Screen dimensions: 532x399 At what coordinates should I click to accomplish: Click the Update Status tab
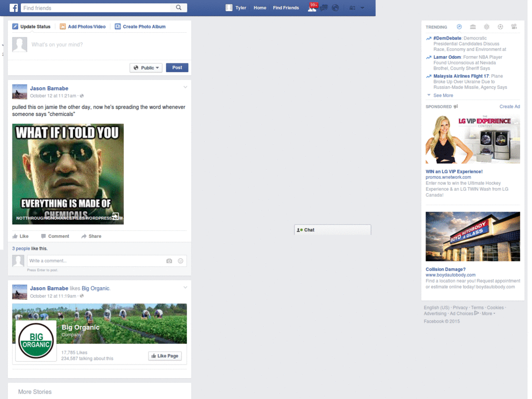tap(31, 26)
